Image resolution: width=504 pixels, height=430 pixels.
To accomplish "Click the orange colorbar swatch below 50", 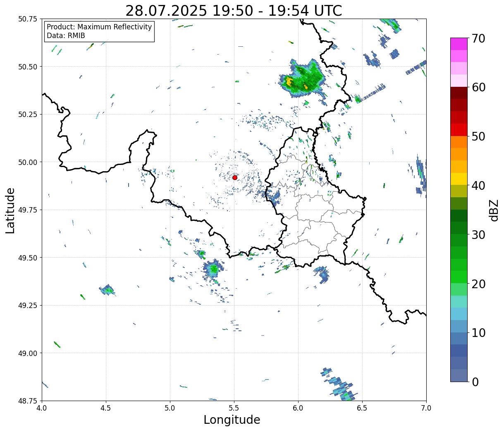I will click(x=459, y=142).
